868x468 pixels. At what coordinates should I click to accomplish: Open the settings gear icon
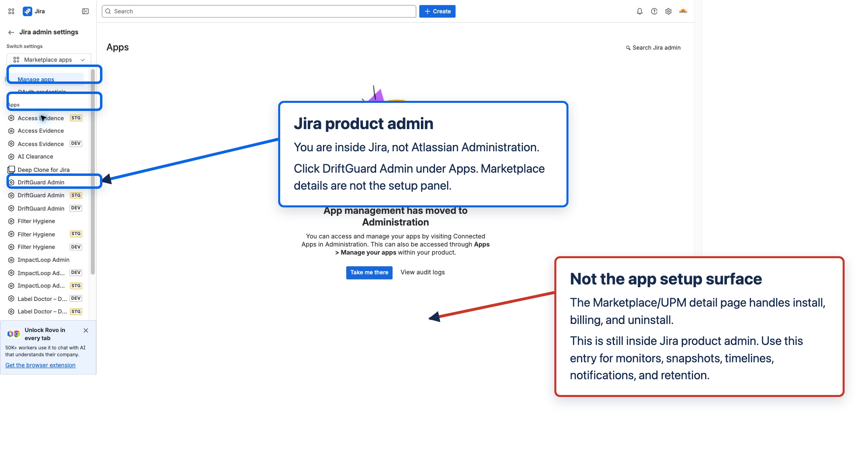[668, 11]
